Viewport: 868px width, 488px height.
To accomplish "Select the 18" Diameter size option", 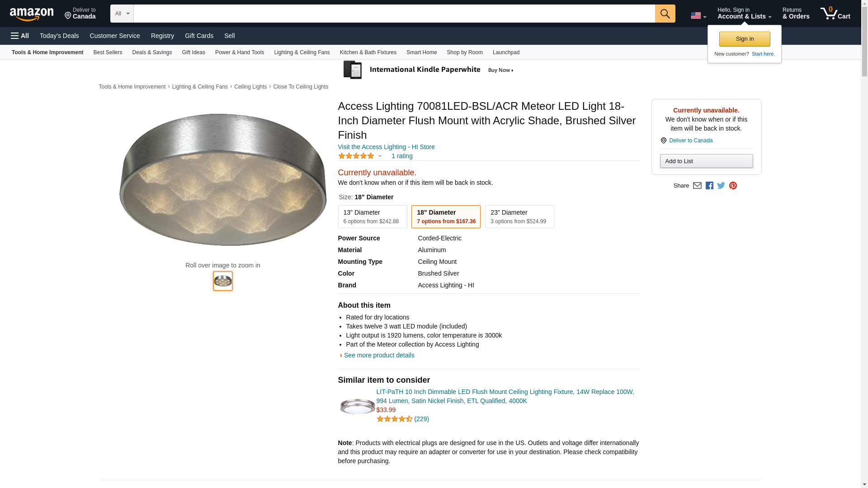I will click(x=446, y=217).
